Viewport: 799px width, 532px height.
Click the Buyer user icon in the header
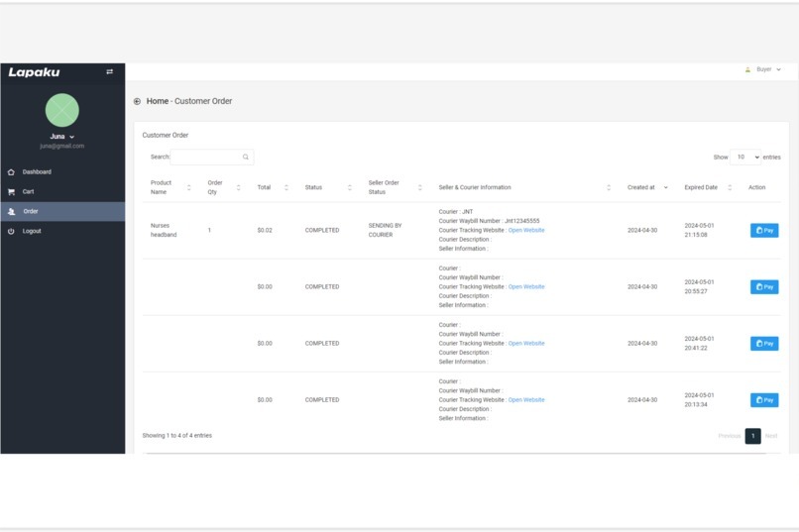pyautogui.click(x=747, y=69)
